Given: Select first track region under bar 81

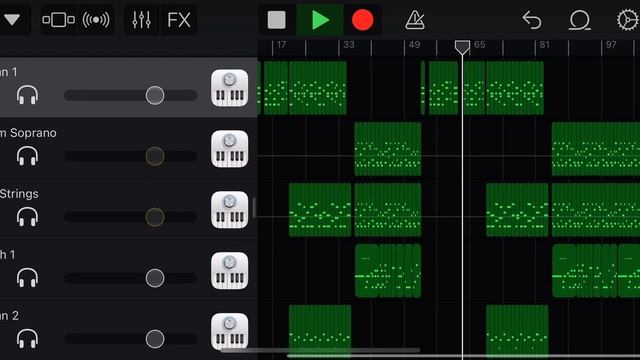Looking at the screenshot, I should point(515,88).
